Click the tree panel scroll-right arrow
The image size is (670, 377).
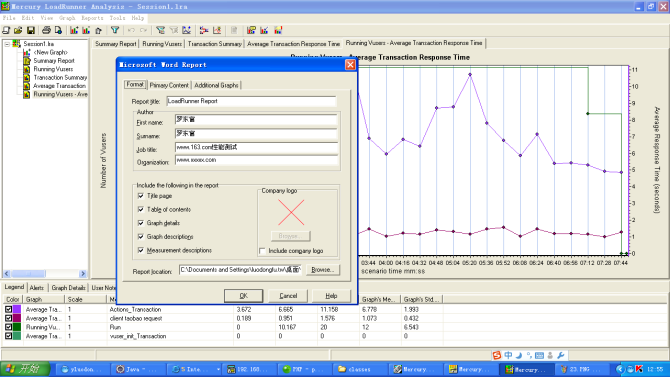point(83,274)
